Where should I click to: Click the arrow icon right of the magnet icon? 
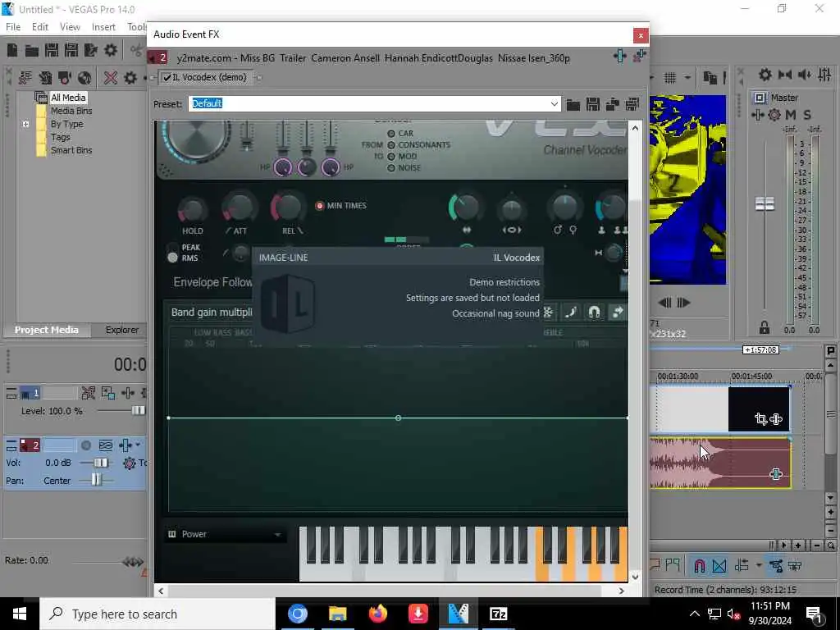pyautogui.click(x=617, y=312)
